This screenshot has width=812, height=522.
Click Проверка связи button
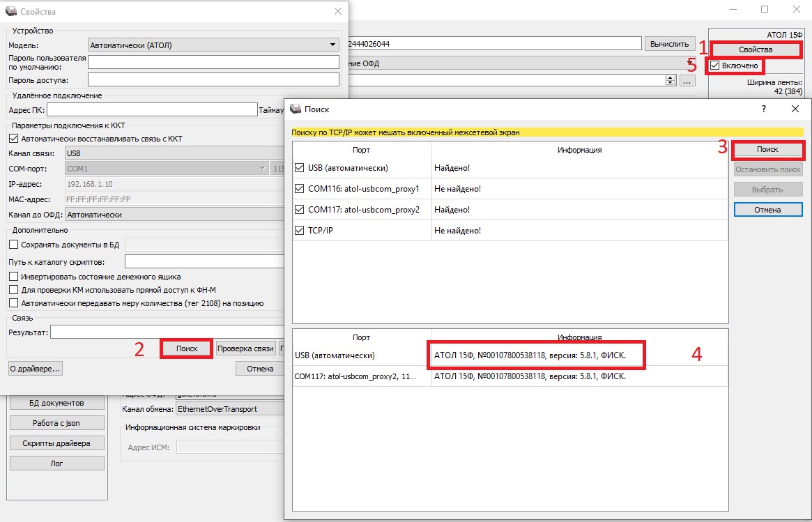(245, 348)
